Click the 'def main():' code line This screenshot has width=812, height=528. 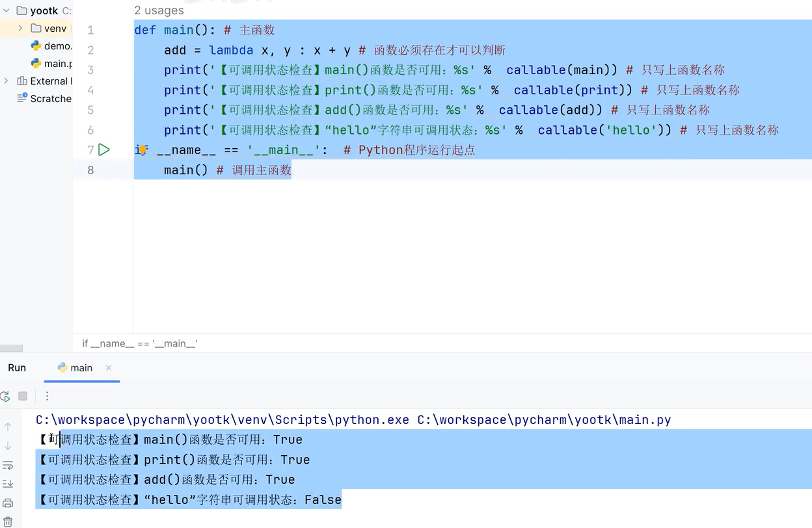(175, 31)
